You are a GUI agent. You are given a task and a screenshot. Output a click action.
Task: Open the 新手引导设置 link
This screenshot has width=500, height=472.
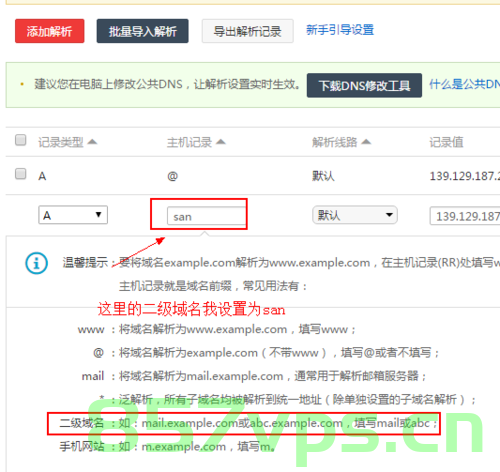click(340, 30)
